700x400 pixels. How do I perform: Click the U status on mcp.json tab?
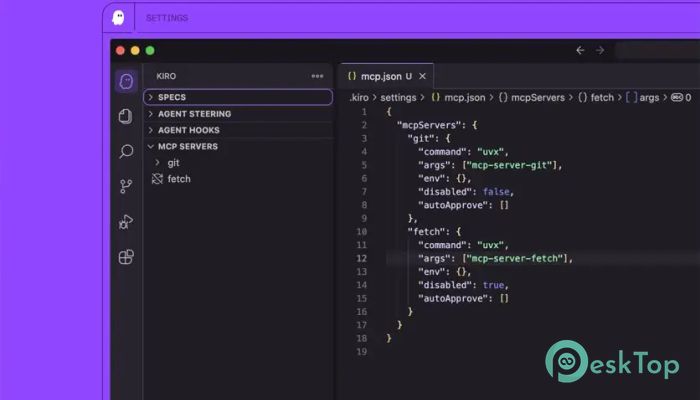(x=408, y=76)
